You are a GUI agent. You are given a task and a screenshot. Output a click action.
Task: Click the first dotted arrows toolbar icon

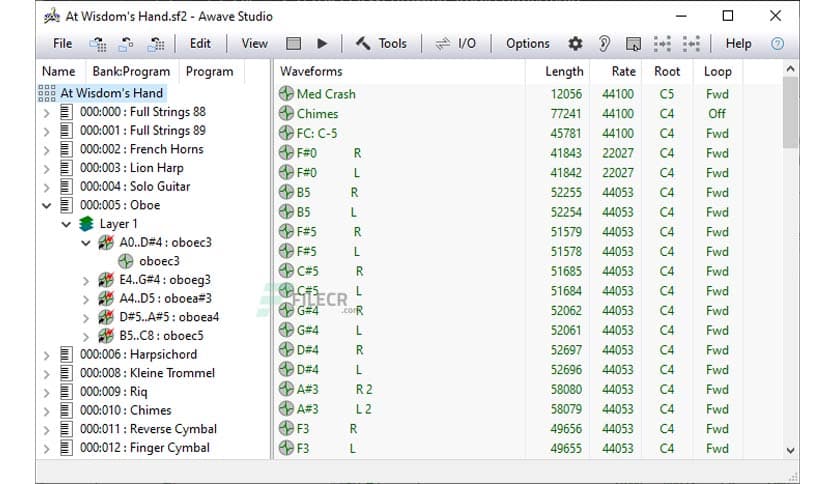click(x=662, y=44)
